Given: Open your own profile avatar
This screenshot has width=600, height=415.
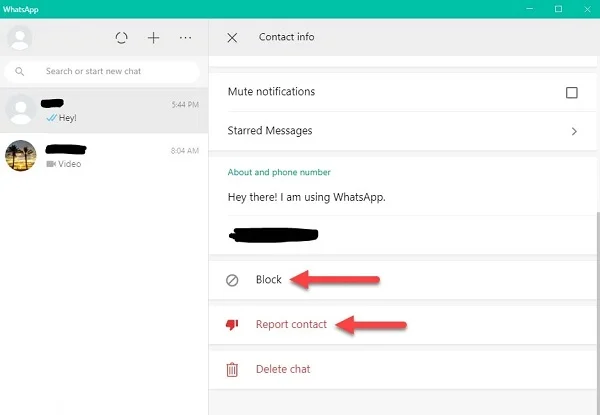Looking at the screenshot, I should (x=20, y=37).
